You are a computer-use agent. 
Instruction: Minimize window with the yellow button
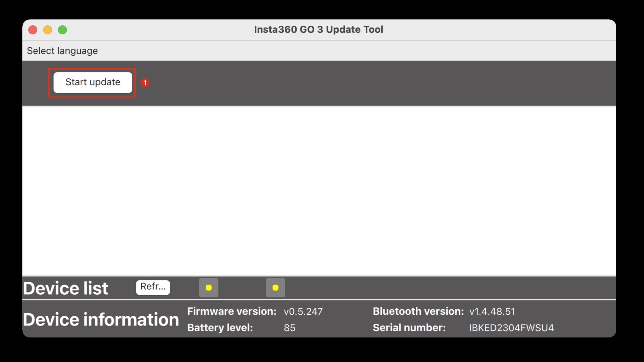click(48, 30)
